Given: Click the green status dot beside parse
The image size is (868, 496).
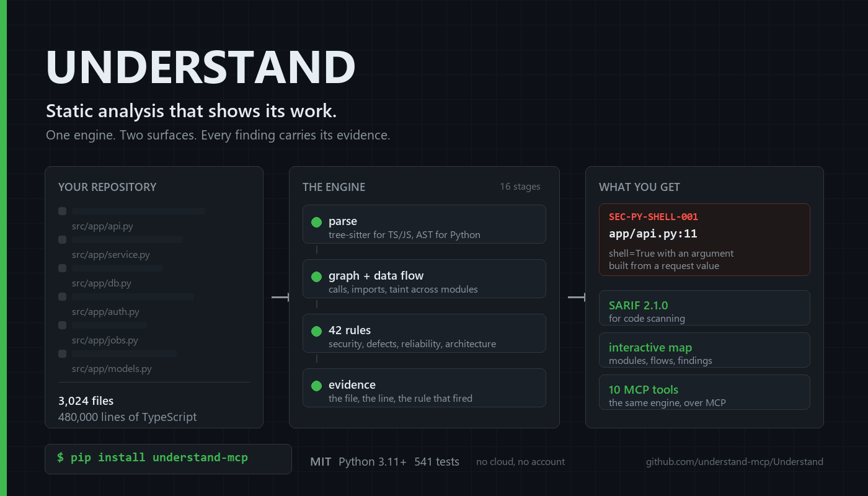Looking at the screenshot, I should point(316,222).
